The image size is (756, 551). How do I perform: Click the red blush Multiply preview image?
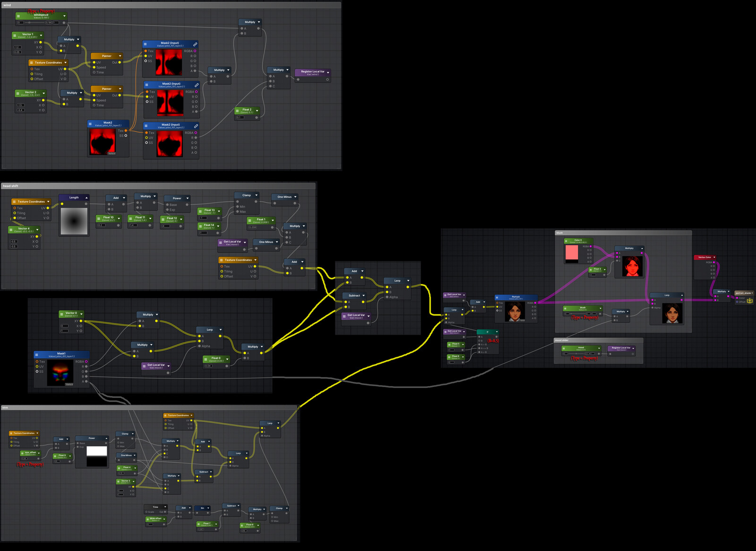pyautogui.click(x=632, y=267)
